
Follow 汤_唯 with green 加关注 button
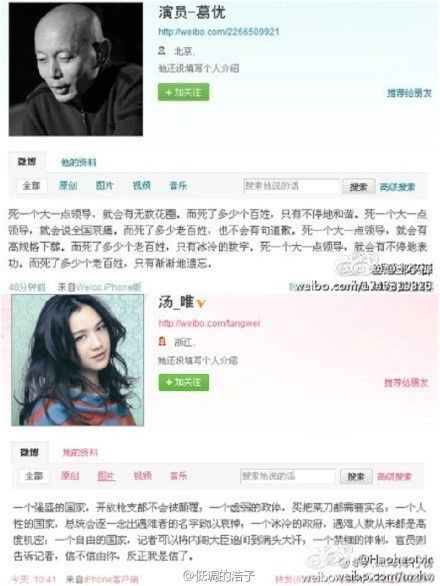click(x=184, y=383)
